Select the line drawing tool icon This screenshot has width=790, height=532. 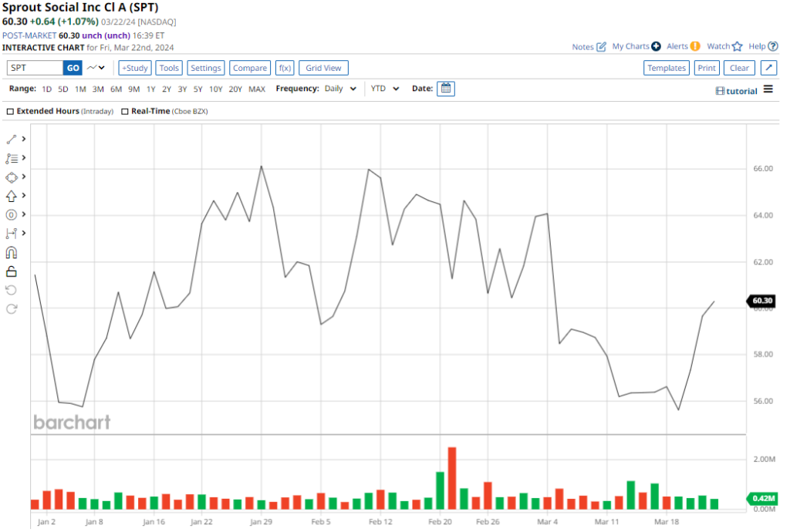click(x=12, y=140)
